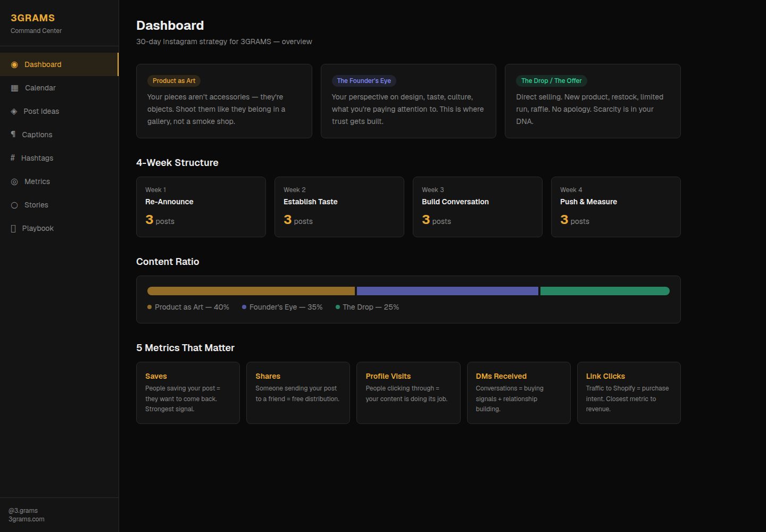Click the 4-Week Structure heading
The width and height of the screenshot is (766, 532).
point(177,163)
